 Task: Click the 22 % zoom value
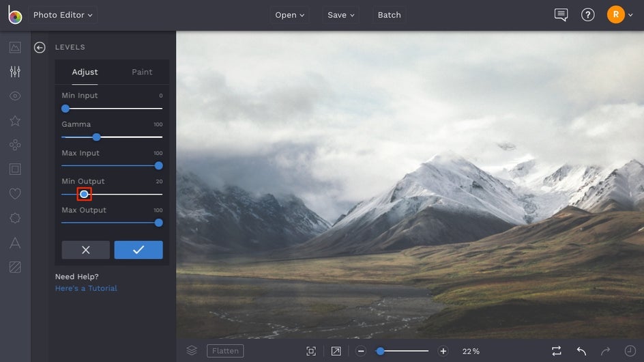[471, 351]
